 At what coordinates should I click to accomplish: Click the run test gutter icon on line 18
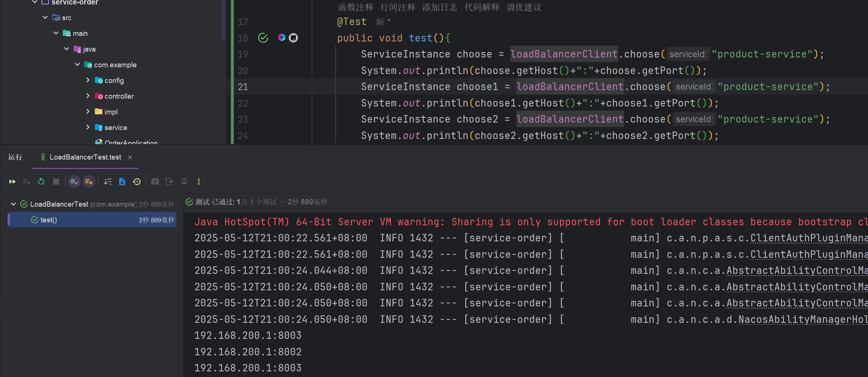(x=263, y=38)
